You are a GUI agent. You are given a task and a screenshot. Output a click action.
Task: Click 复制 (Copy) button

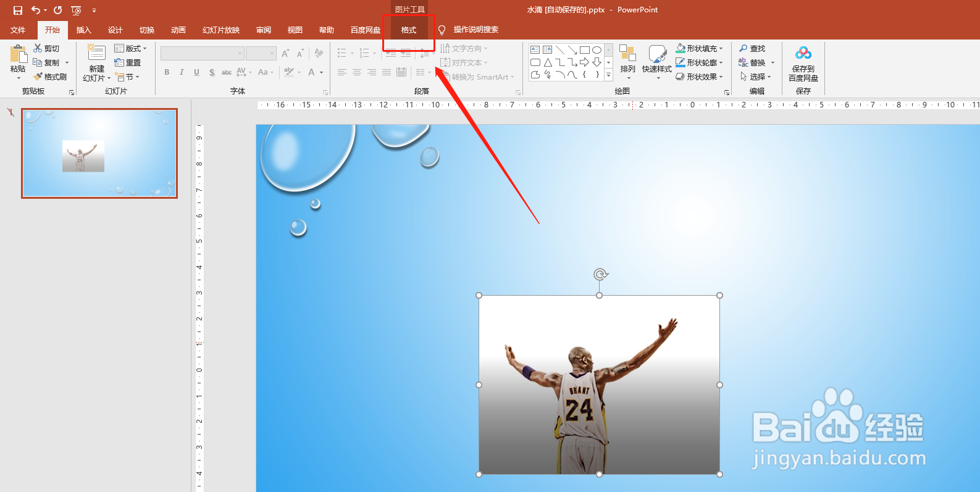tap(46, 62)
